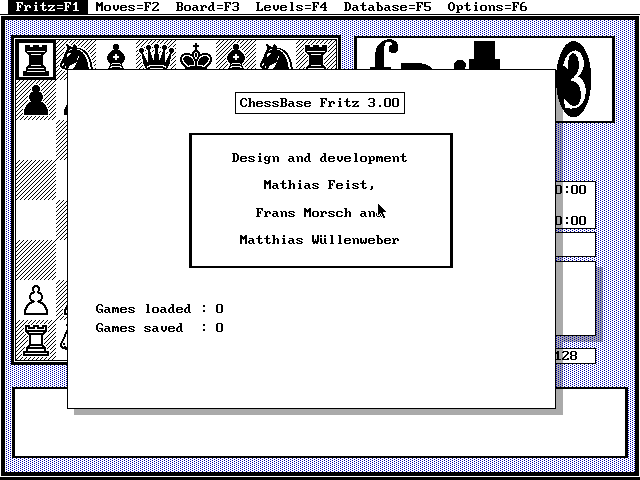Click the name Mathias Feist
The height and width of the screenshot is (480, 640).
click(315, 185)
